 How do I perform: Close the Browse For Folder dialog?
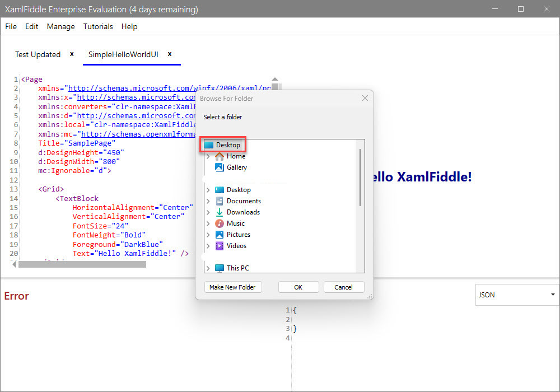(x=365, y=98)
